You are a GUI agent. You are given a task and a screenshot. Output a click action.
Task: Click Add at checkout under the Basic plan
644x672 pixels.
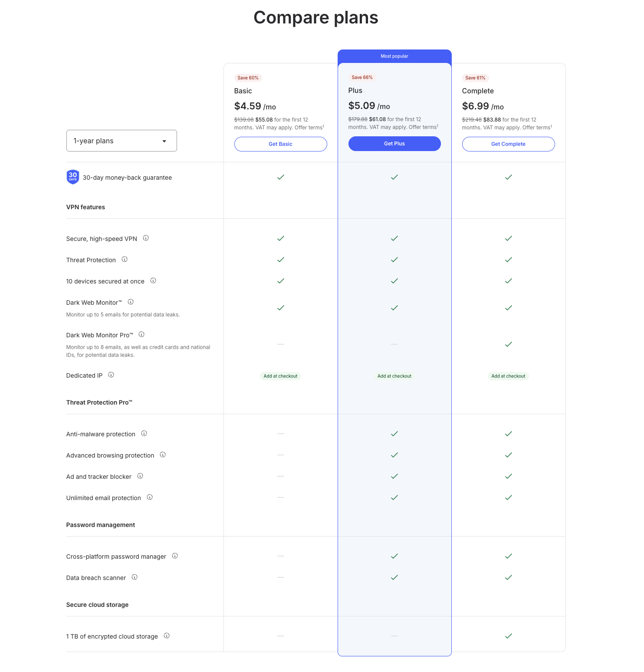click(280, 376)
